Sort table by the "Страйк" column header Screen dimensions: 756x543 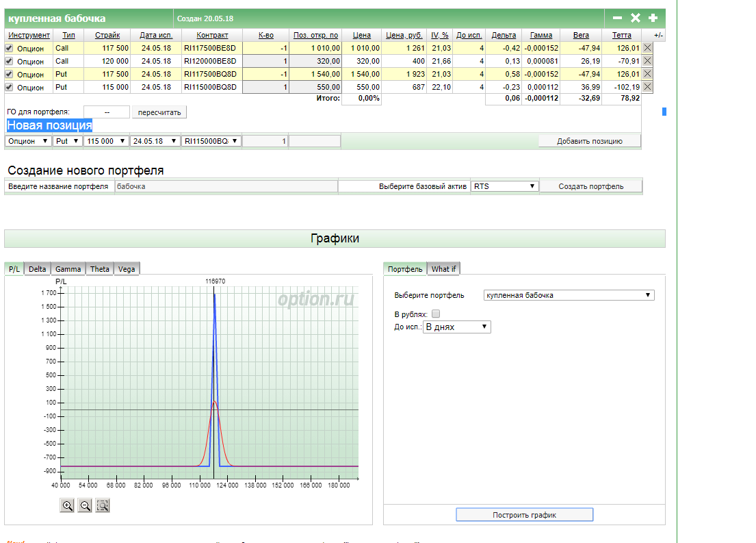coord(107,35)
